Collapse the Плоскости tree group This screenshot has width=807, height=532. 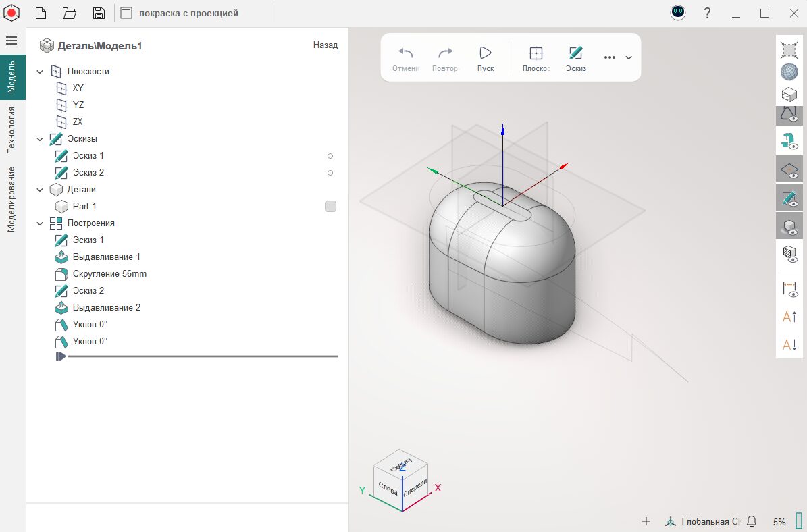click(40, 72)
